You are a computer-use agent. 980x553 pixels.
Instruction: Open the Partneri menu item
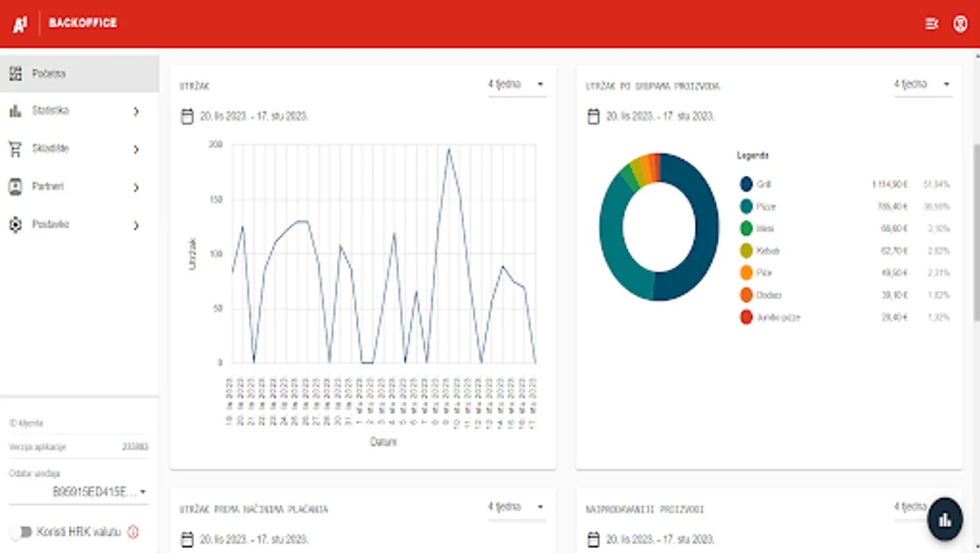79,187
